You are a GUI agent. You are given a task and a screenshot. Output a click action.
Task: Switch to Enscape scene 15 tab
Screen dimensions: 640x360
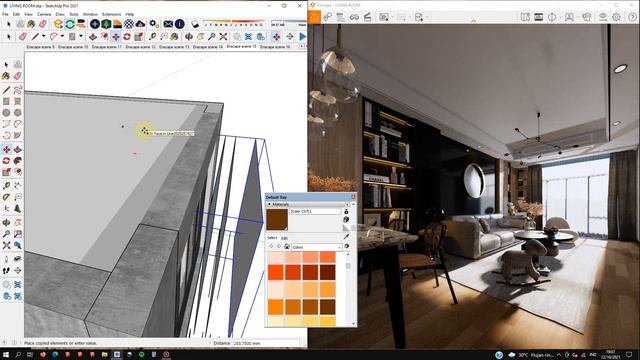[241, 47]
